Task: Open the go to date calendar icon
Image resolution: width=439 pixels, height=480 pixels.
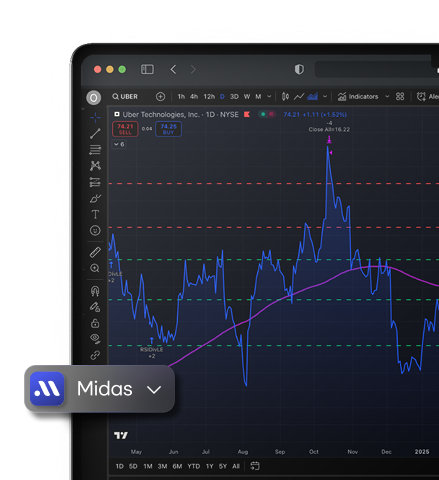Action: click(255, 466)
